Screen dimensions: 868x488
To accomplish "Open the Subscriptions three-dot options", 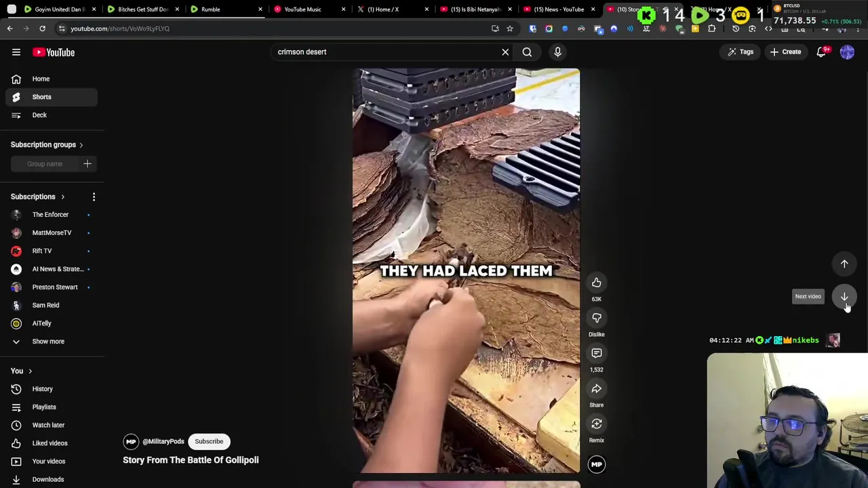I will (x=94, y=197).
